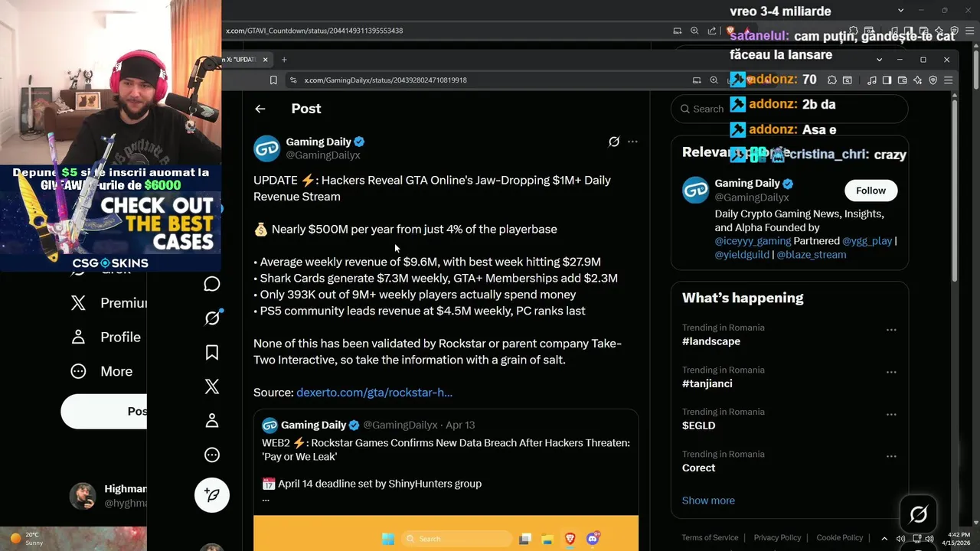Follow Gaming Daily in Relevant people
This screenshot has height=551, width=980.
pyautogui.click(x=871, y=191)
